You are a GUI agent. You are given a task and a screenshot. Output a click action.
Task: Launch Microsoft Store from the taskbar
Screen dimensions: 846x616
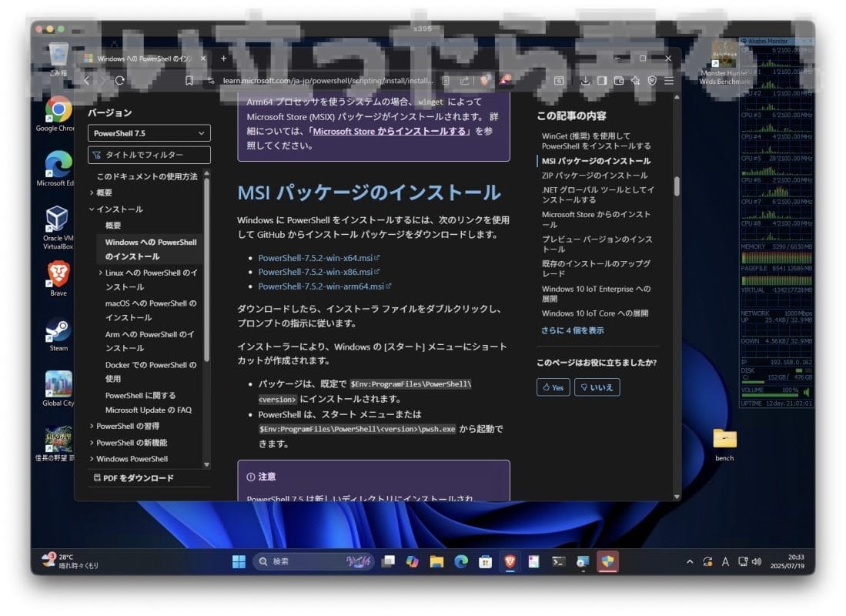tap(485, 561)
